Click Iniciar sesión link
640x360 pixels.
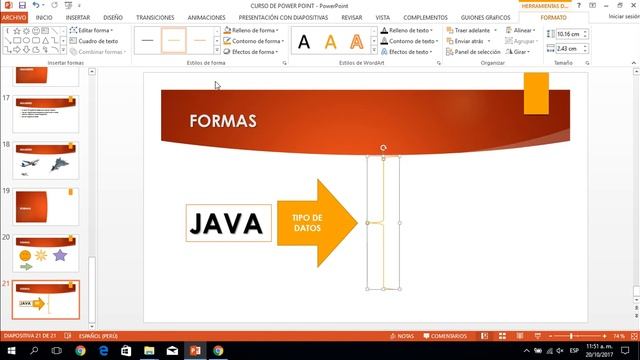pyautogui.click(x=624, y=16)
